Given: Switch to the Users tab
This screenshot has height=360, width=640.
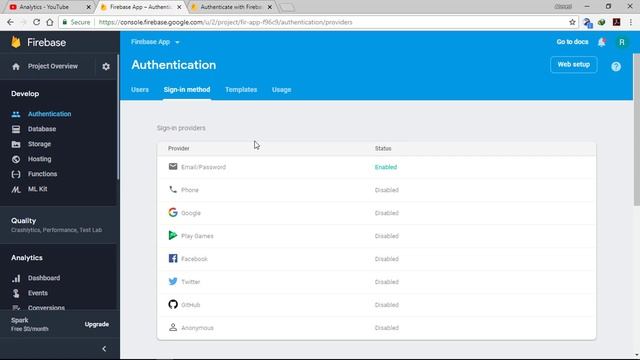Looking at the screenshot, I should click(140, 90).
